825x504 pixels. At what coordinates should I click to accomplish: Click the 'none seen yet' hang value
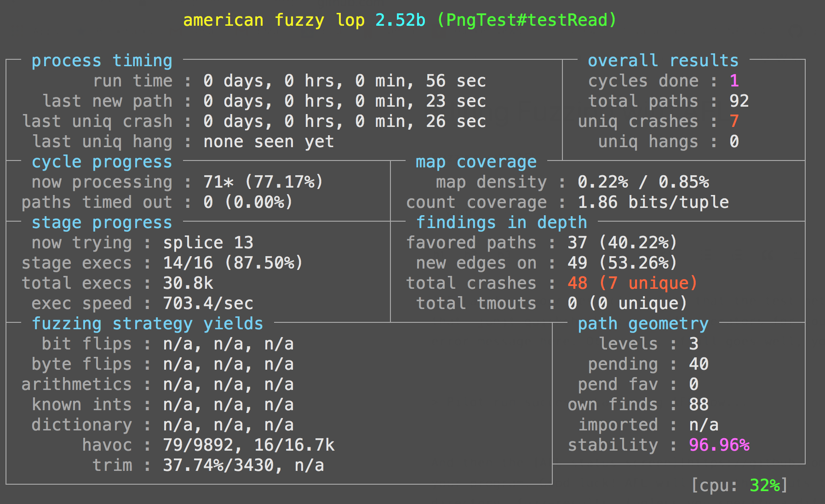click(269, 142)
